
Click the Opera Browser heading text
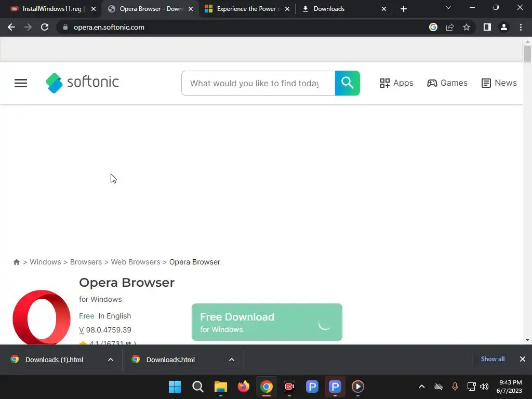pos(127,282)
